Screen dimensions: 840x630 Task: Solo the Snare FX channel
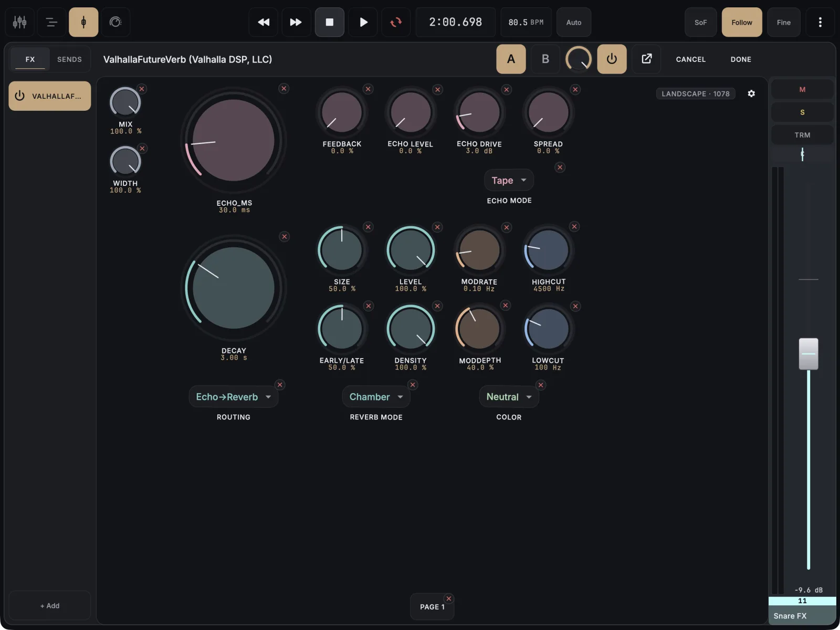(x=802, y=112)
